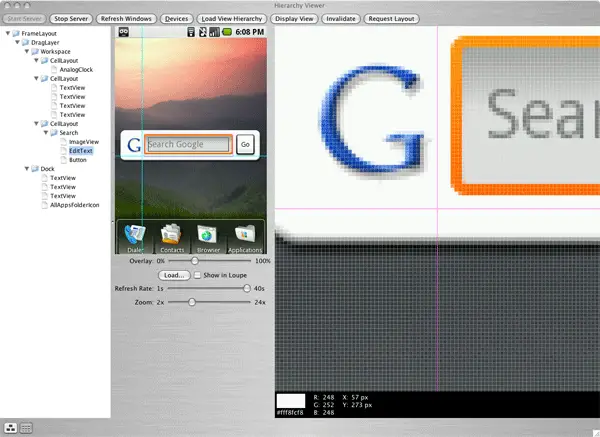Enable the Show in Loupe checkbox

tap(197, 274)
